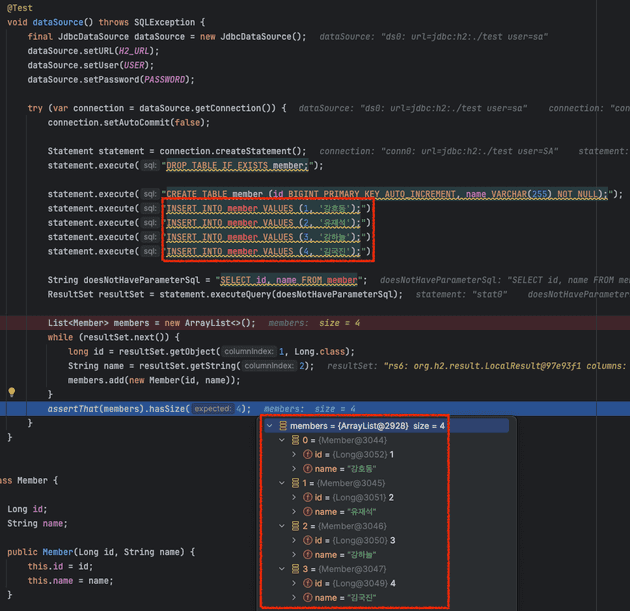Collapse the members ArrayList root node

(x=270, y=426)
